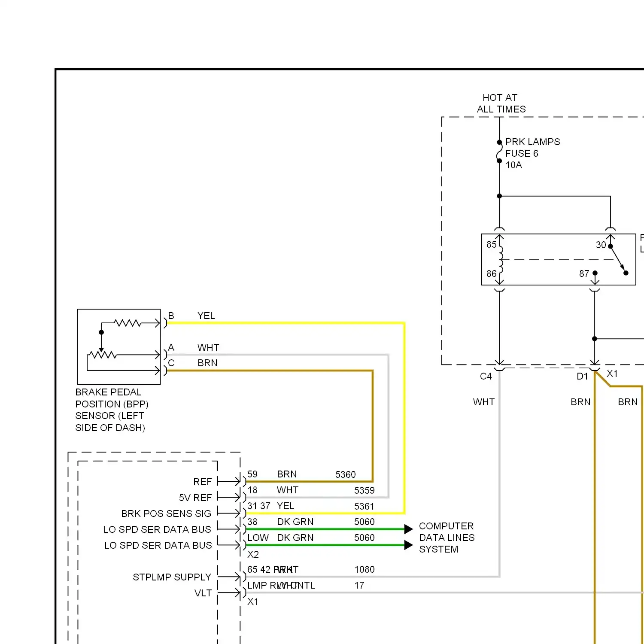This screenshot has width=644, height=644.
Task: Select the upper resistor symbol in the BPP sensor
Action: point(127,322)
